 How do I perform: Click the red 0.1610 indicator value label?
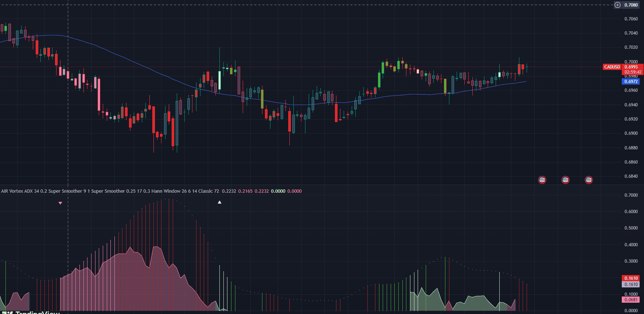tap(631, 278)
